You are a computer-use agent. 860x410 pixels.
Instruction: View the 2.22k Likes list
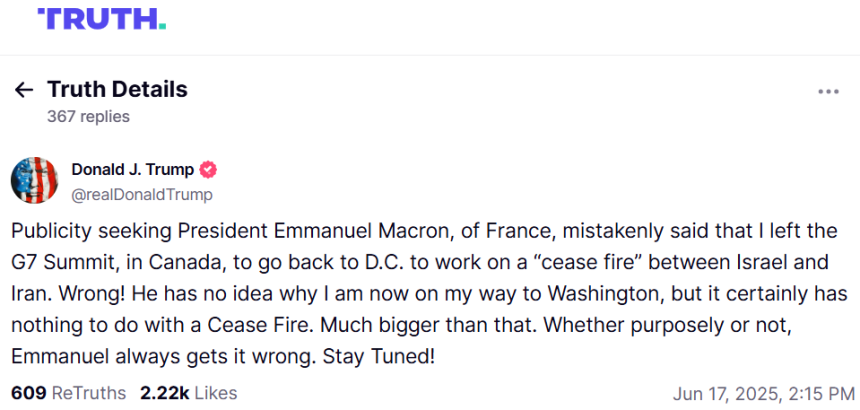[189, 393]
